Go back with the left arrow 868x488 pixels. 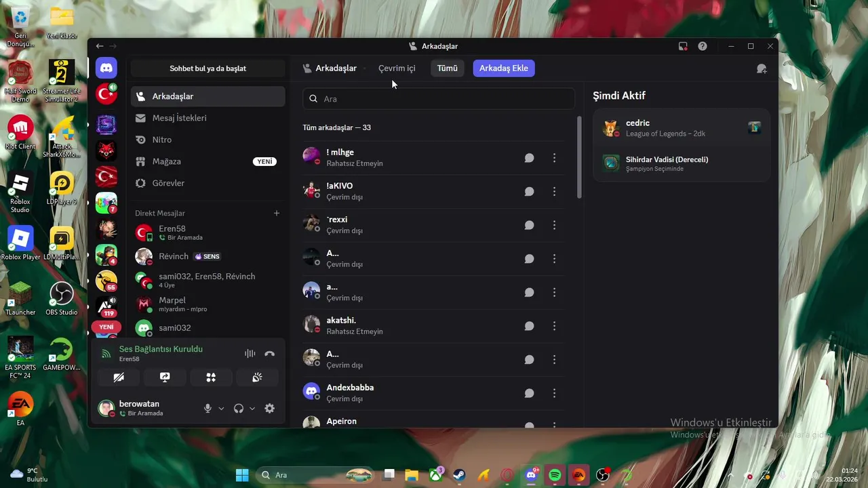[100, 46]
